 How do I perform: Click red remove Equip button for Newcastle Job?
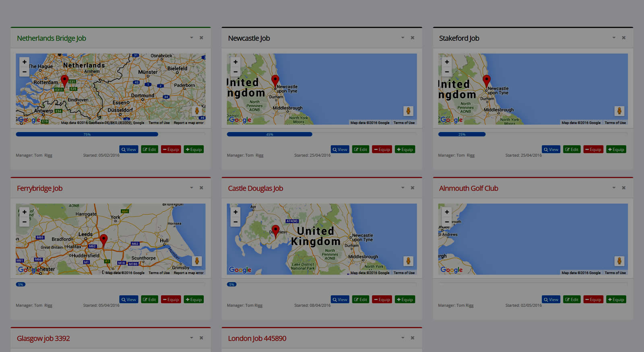382,150
